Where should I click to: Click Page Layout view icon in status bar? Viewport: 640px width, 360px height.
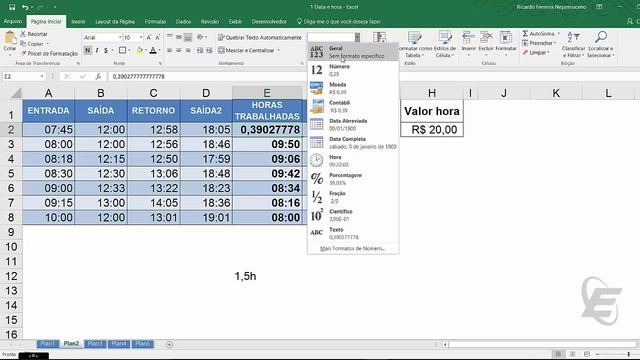tap(573, 354)
